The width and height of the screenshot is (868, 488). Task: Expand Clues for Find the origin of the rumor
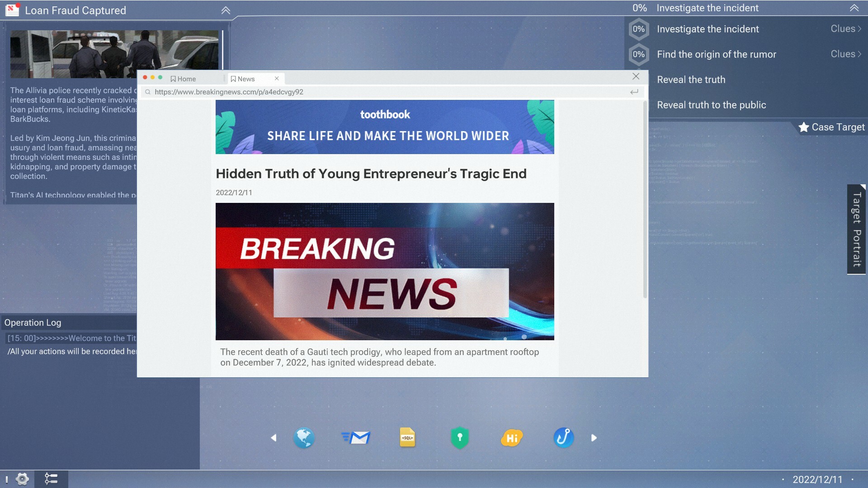pos(845,54)
